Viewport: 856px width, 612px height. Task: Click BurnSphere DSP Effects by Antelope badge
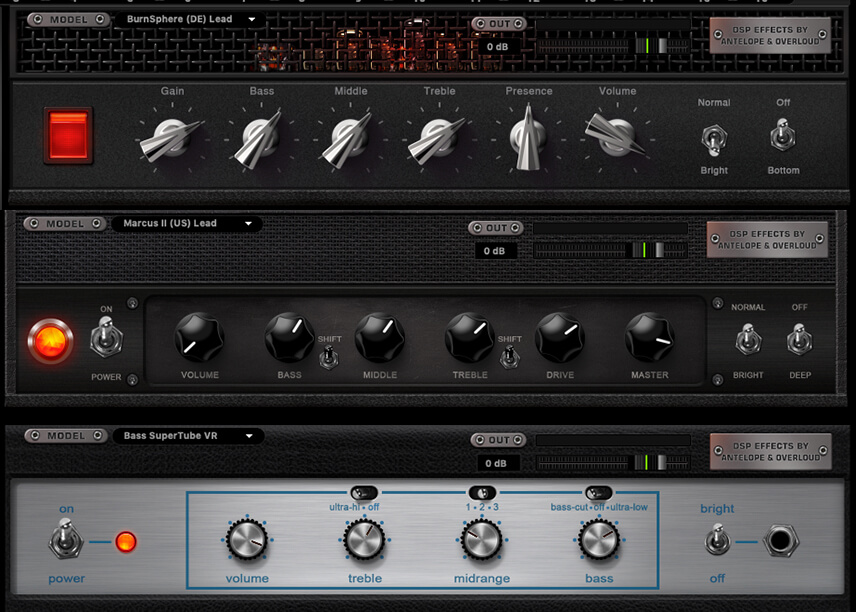point(770,35)
